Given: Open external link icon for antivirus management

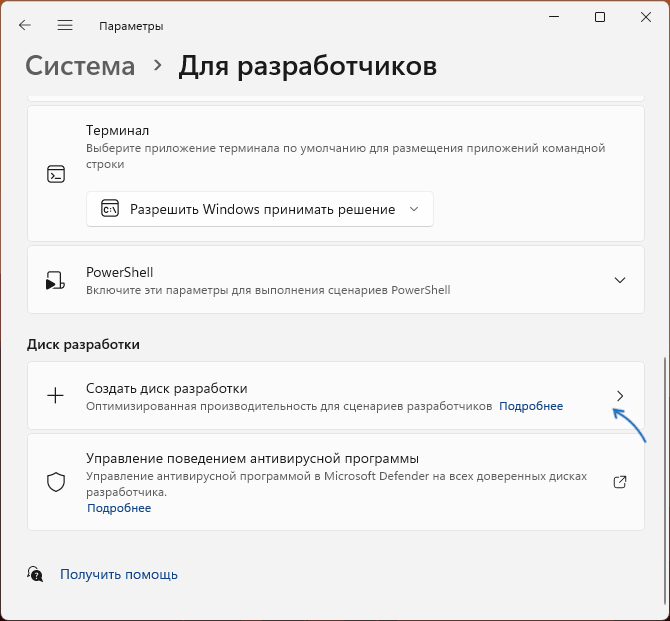Looking at the screenshot, I should point(620,482).
